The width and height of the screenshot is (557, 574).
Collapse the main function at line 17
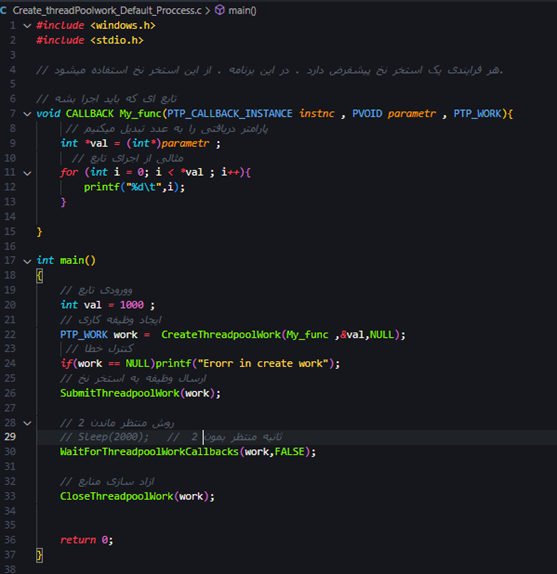pos(27,261)
